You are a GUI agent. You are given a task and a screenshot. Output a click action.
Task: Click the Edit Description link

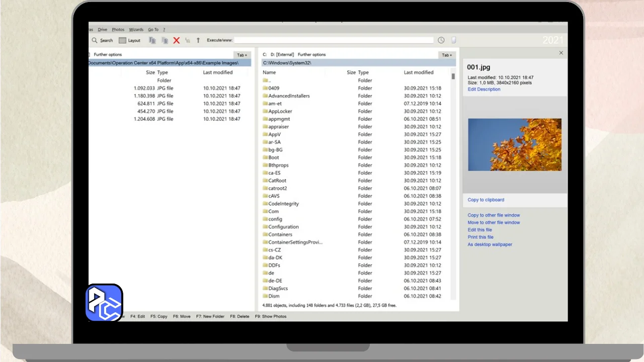[484, 89]
